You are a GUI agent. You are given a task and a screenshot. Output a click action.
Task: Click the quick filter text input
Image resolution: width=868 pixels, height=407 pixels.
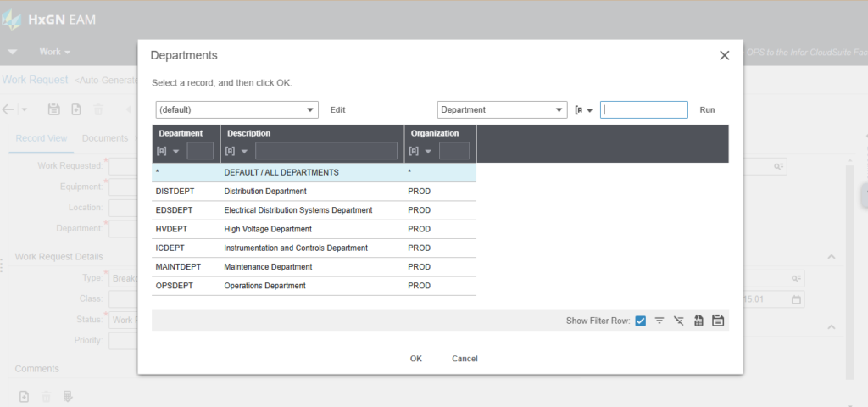point(644,109)
